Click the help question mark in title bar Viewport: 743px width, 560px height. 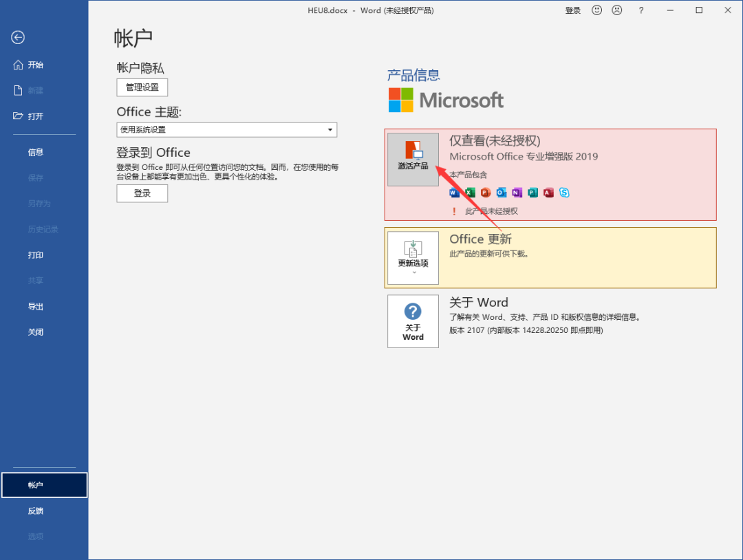(x=640, y=10)
